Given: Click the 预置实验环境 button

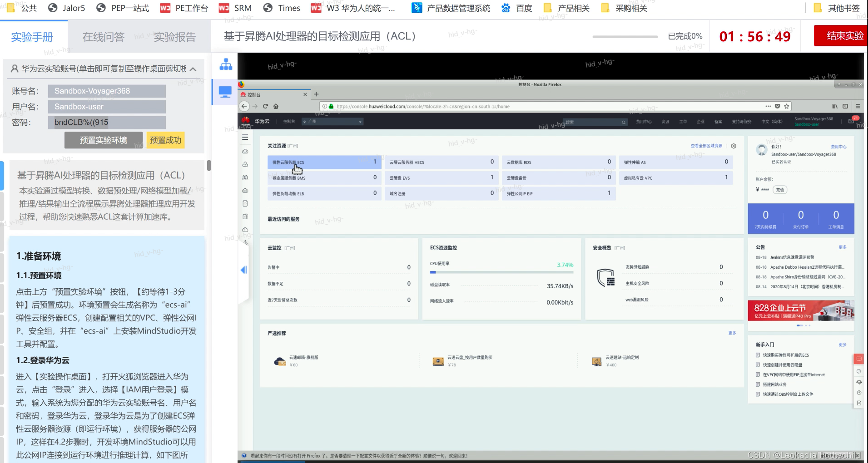Looking at the screenshot, I should (104, 140).
